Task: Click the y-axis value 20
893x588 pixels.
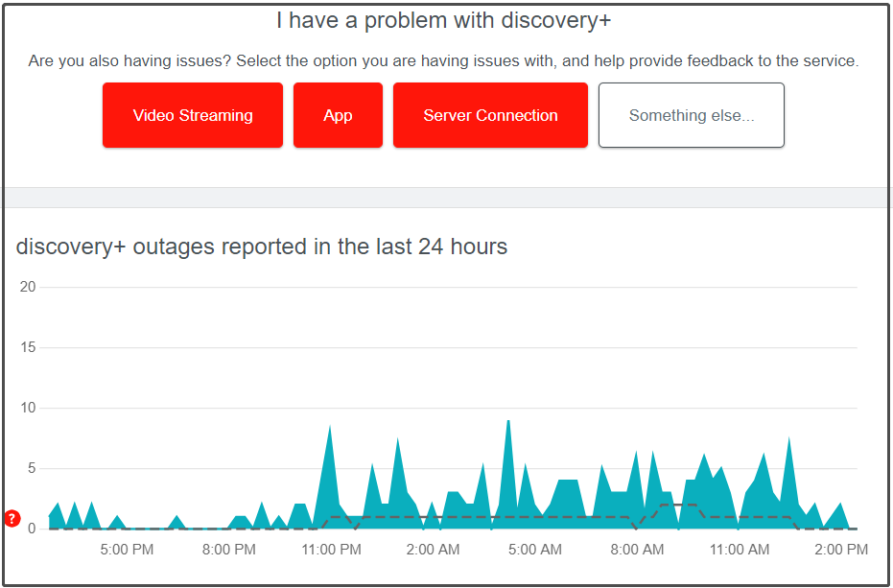Action: pyautogui.click(x=27, y=287)
